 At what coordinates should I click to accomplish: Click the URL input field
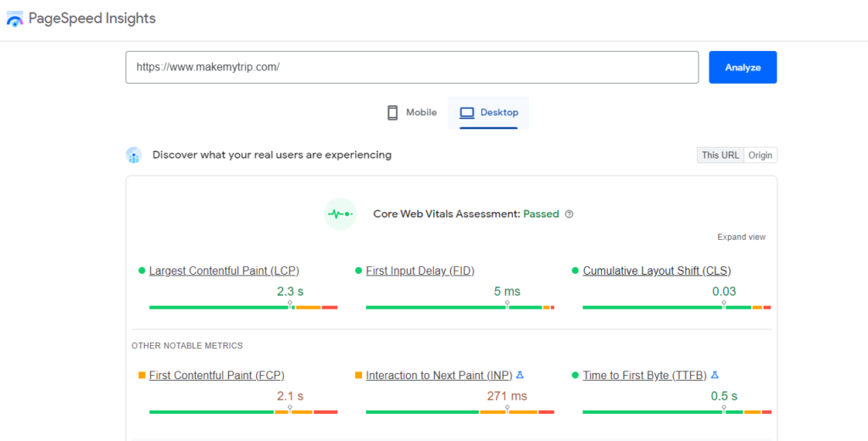pos(413,68)
